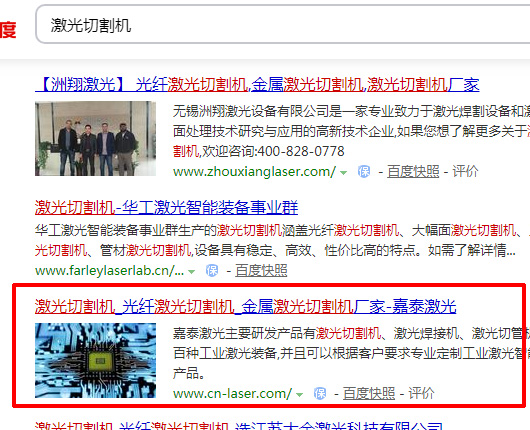Open the 嘉泰激光 激光切割机厂家 result title

(245, 307)
